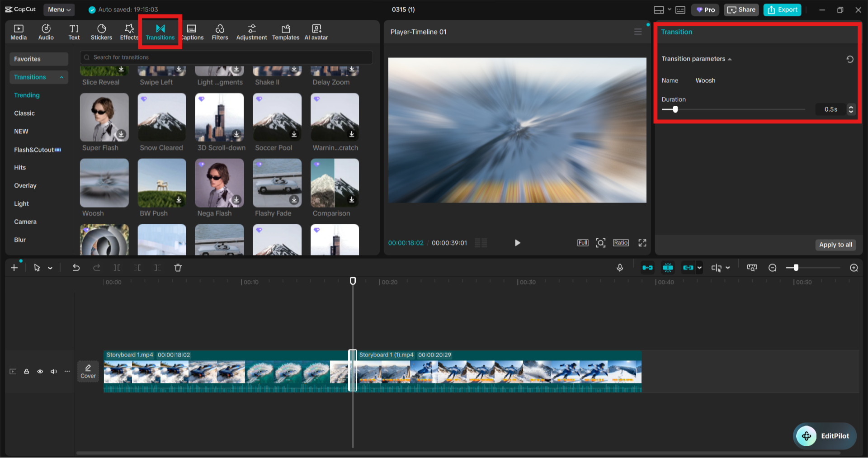868x458 pixels.
Task: Switch to the Templates tab
Action: 285,32
